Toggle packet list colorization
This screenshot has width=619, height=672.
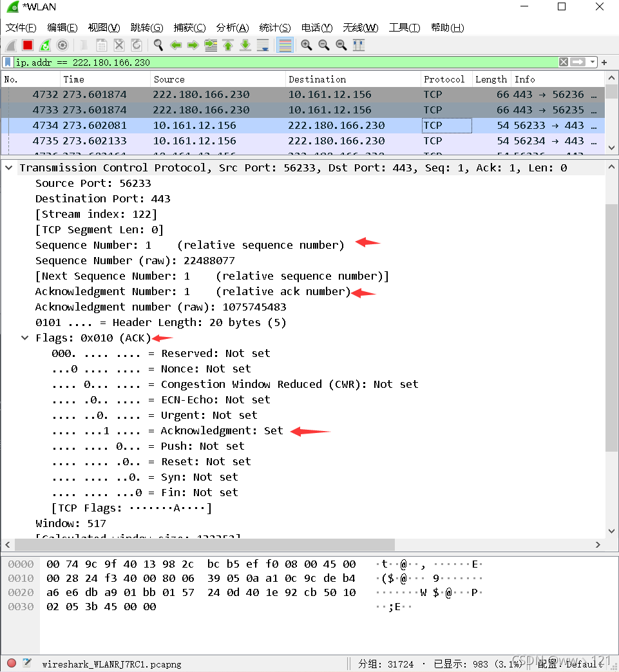285,45
